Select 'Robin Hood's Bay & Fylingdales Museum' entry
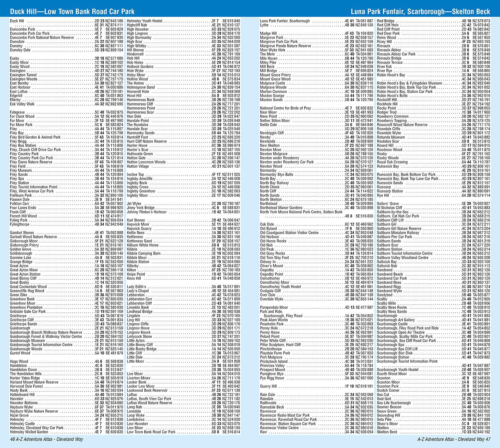The height and width of the screenshot is (448, 500). coord(434,83)
